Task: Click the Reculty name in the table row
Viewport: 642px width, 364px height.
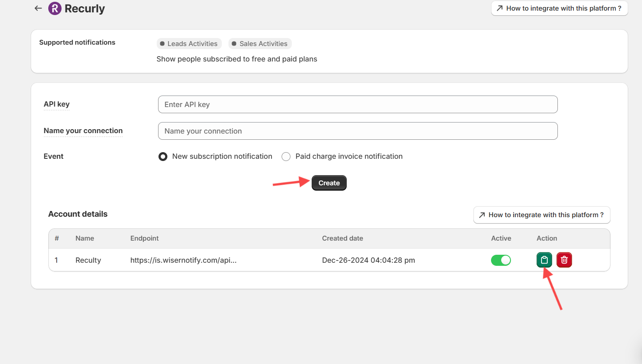Action: pos(88,260)
